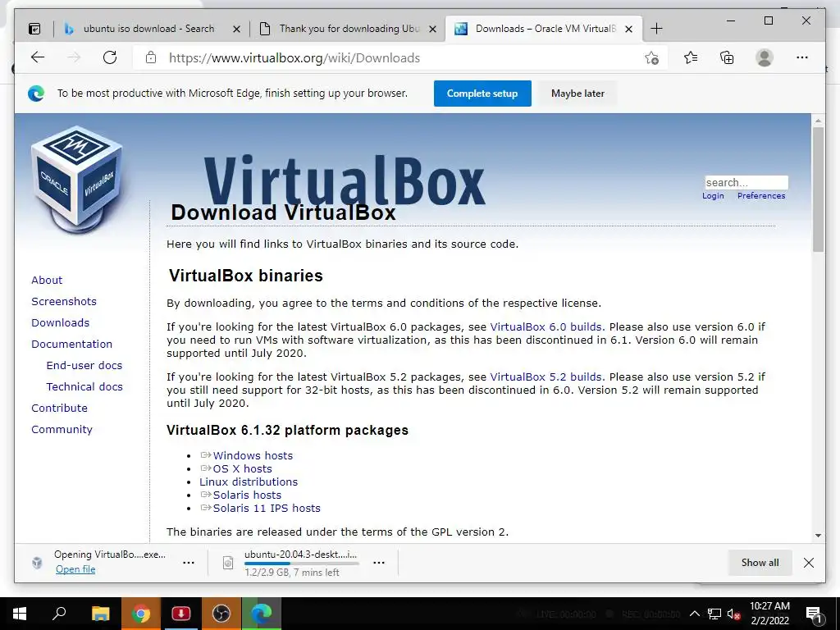The height and width of the screenshot is (630, 840).
Task: Click the scrollbar down arrow
Action: coord(818,535)
